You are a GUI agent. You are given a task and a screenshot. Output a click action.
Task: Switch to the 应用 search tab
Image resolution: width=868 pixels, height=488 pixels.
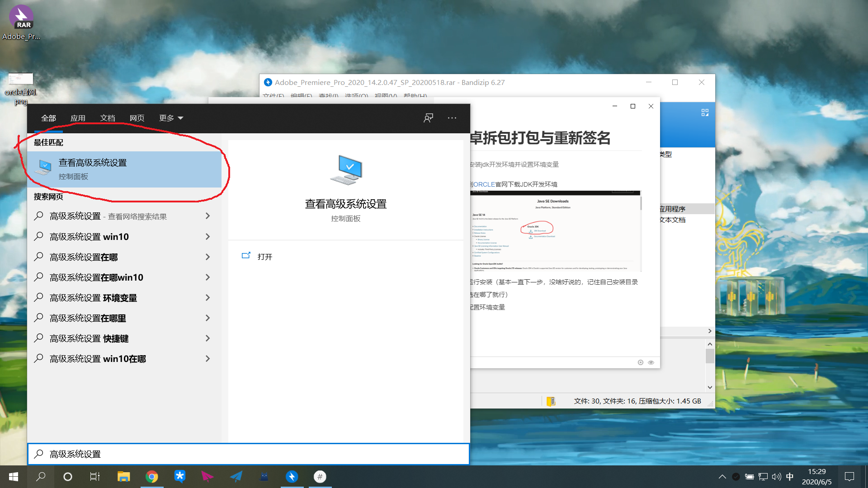point(78,118)
